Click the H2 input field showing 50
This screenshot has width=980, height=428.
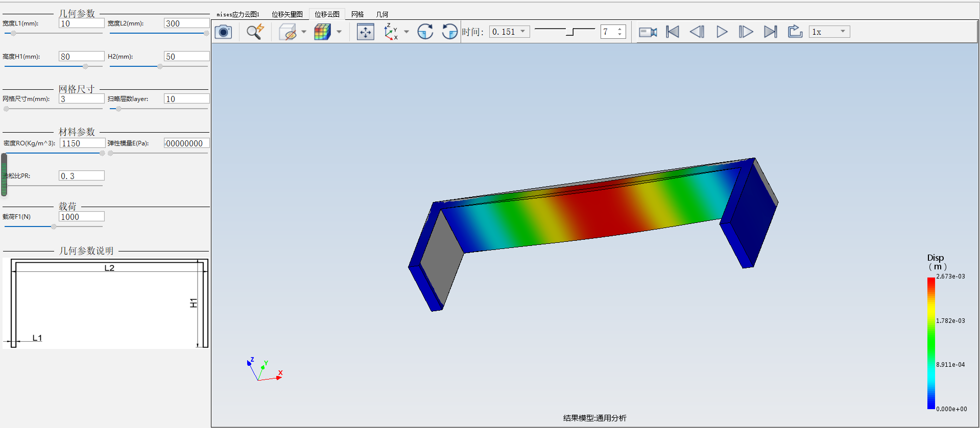(x=186, y=57)
